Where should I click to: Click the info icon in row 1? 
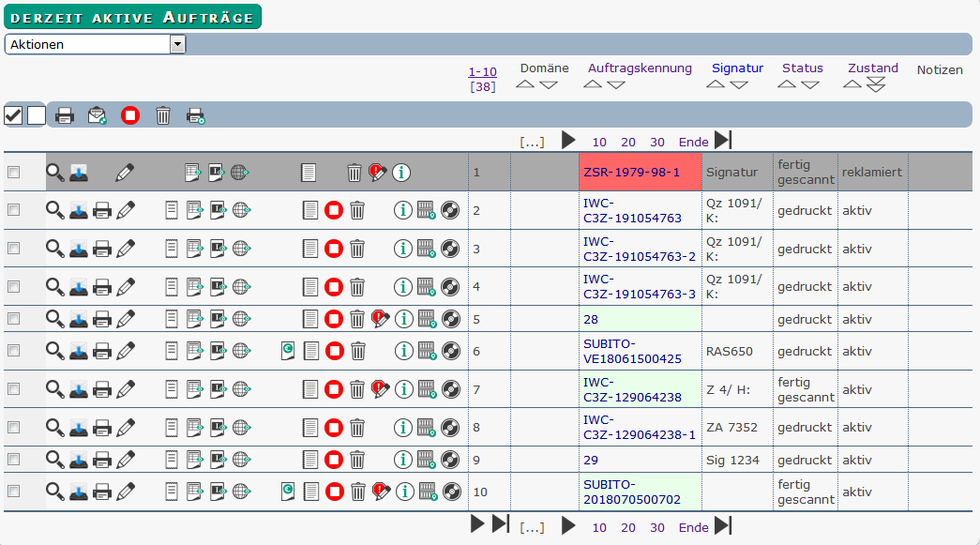401,173
